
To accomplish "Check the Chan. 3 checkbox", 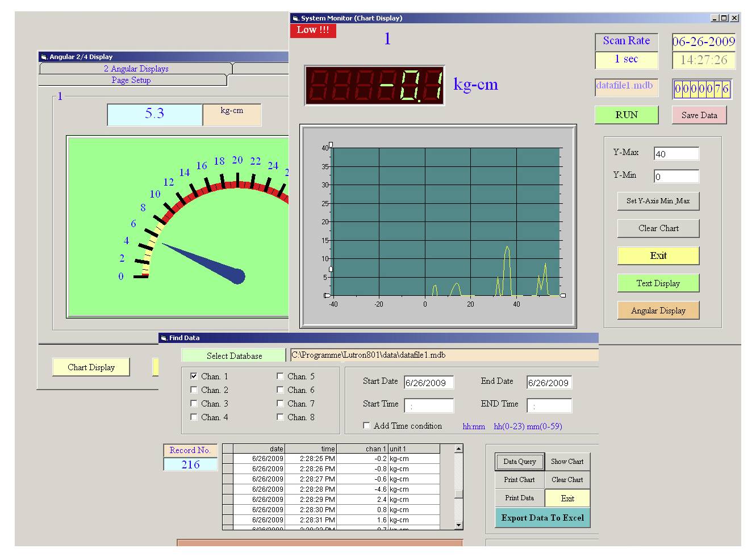I will coord(194,403).
